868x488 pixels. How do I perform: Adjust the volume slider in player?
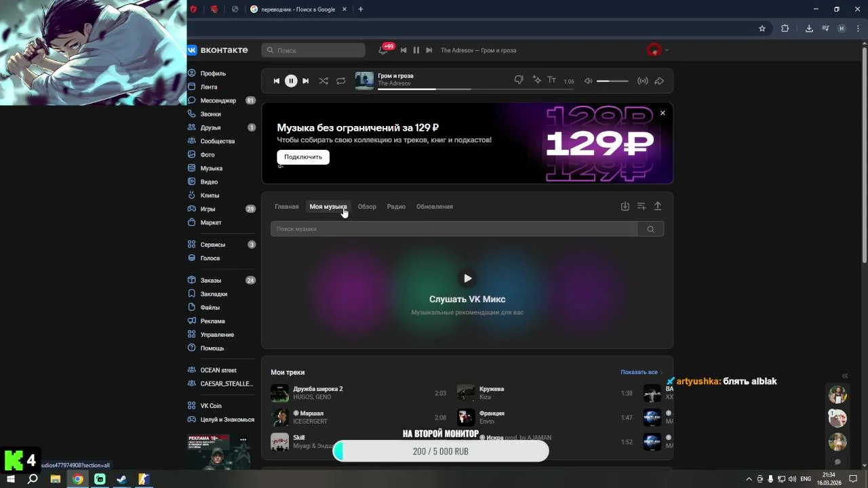[612, 81]
